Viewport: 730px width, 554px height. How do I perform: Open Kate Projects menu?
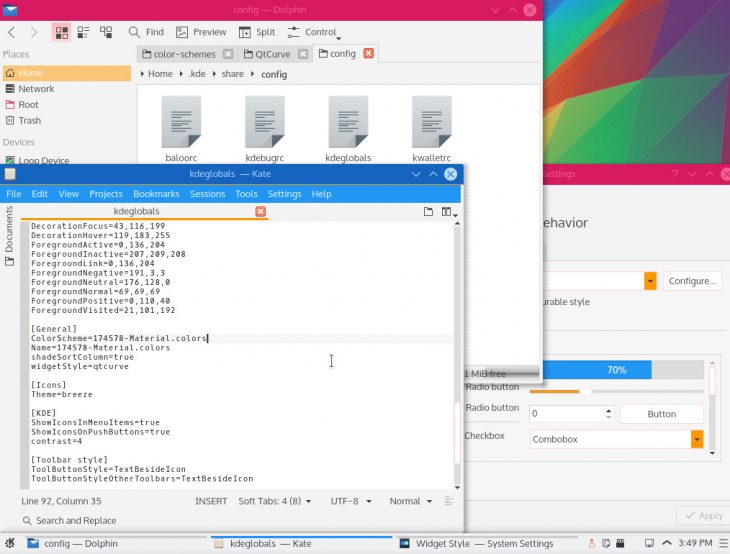[x=106, y=194]
